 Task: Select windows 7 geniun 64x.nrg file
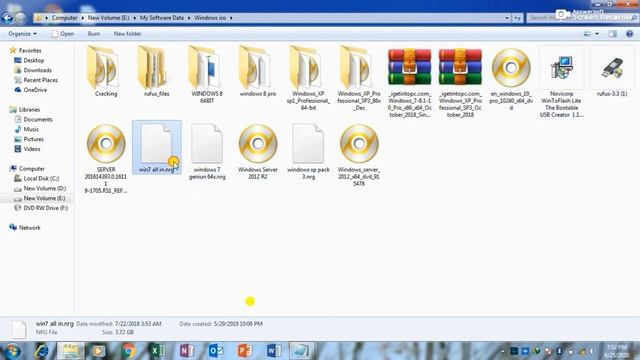coord(207,151)
